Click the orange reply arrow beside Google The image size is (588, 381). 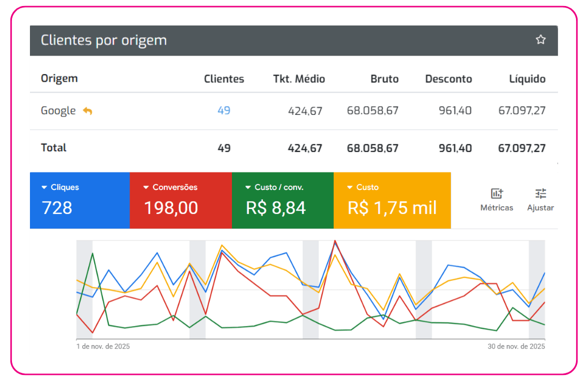coord(87,111)
